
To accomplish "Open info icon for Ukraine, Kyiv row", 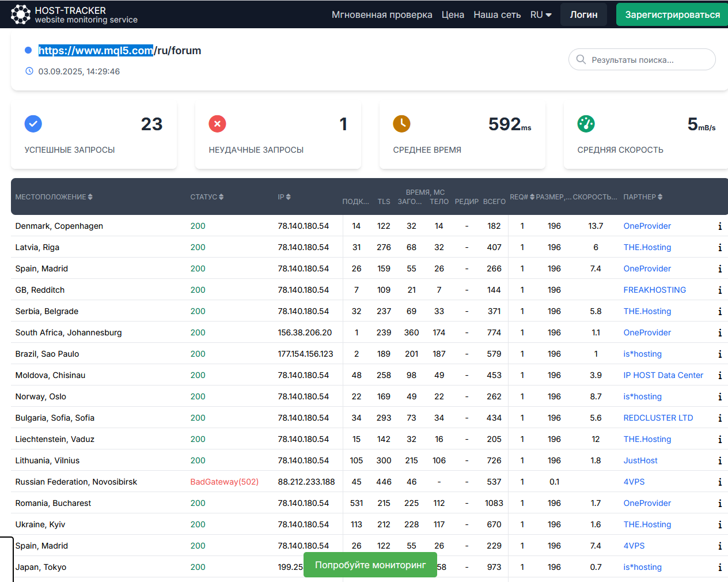I will [x=720, y=524].
